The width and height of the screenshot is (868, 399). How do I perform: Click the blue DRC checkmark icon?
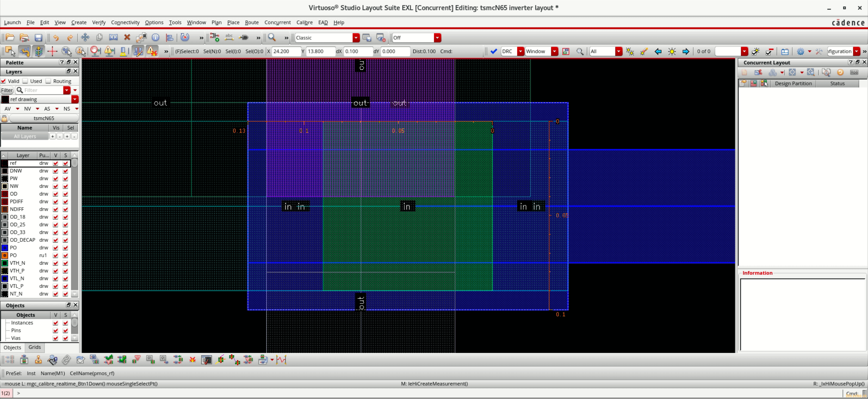pos(494,51)
